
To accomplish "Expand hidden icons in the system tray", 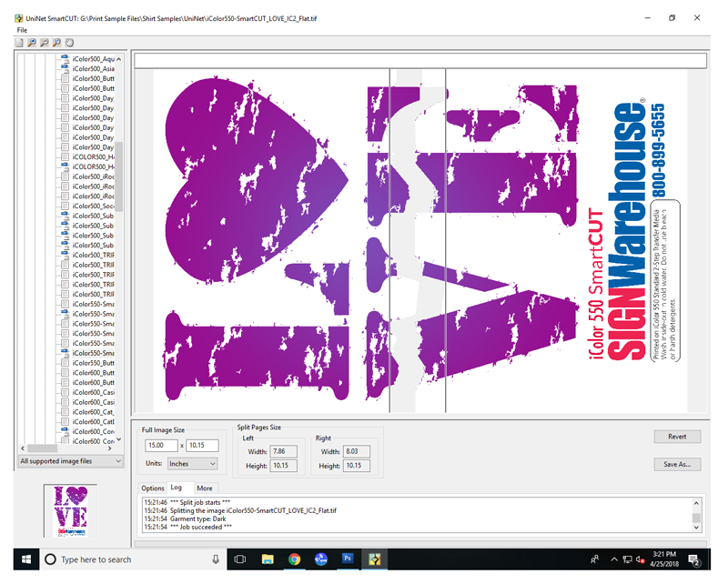I will [614, 559].
